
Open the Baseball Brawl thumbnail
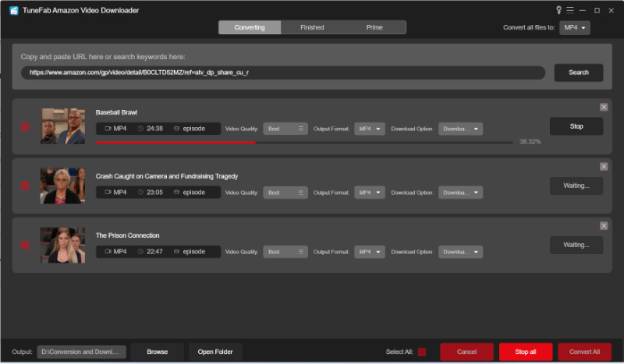[62, 126]
